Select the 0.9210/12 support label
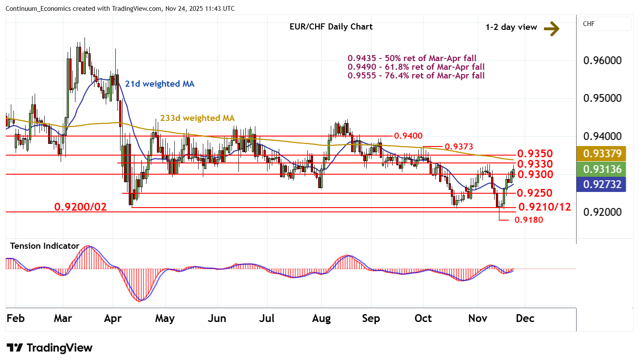This screenshot has height=364, width=639. pyautogui.click(x=544, y=207)
